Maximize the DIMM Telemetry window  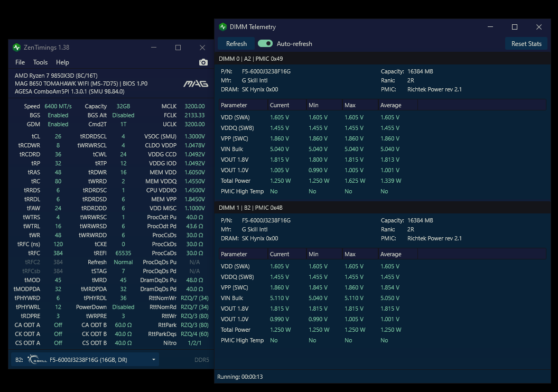tap(515, 26)
